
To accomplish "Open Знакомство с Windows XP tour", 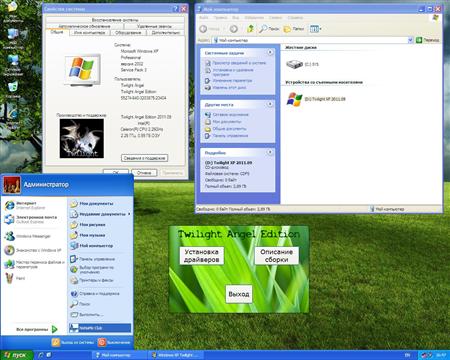I will click(x=34, y=250).
